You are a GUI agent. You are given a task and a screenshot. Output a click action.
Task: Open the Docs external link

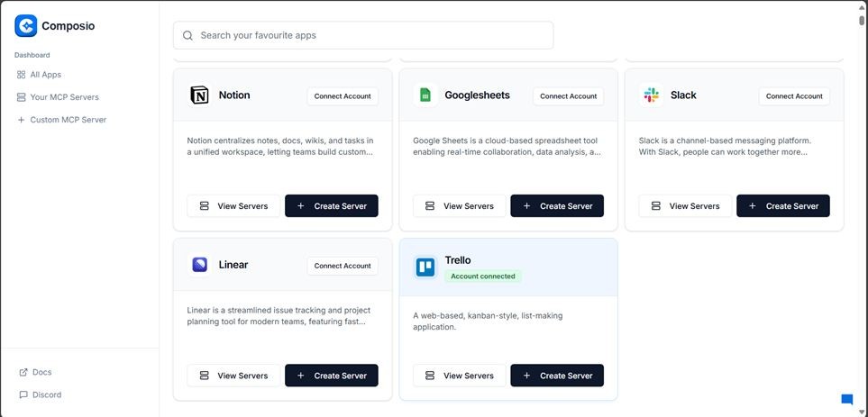coord(41,372)
